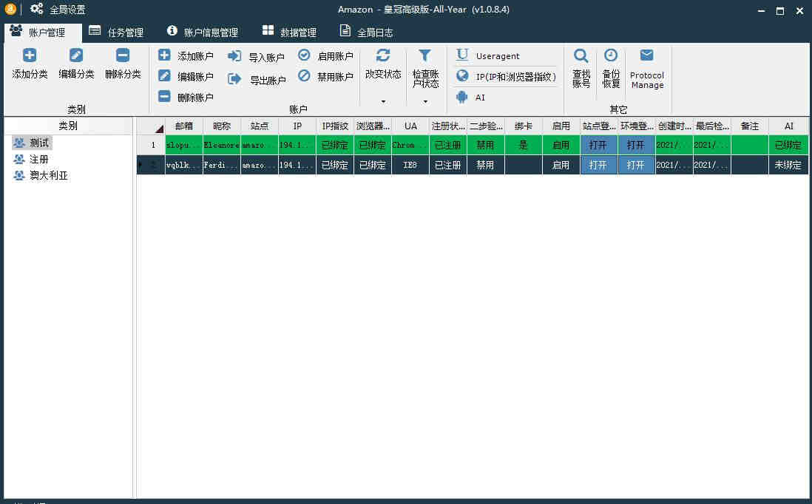Click AI cell "已绑定" in row 1
The height and width of the screenshot is (504, 812).
[x=788, y=145]
